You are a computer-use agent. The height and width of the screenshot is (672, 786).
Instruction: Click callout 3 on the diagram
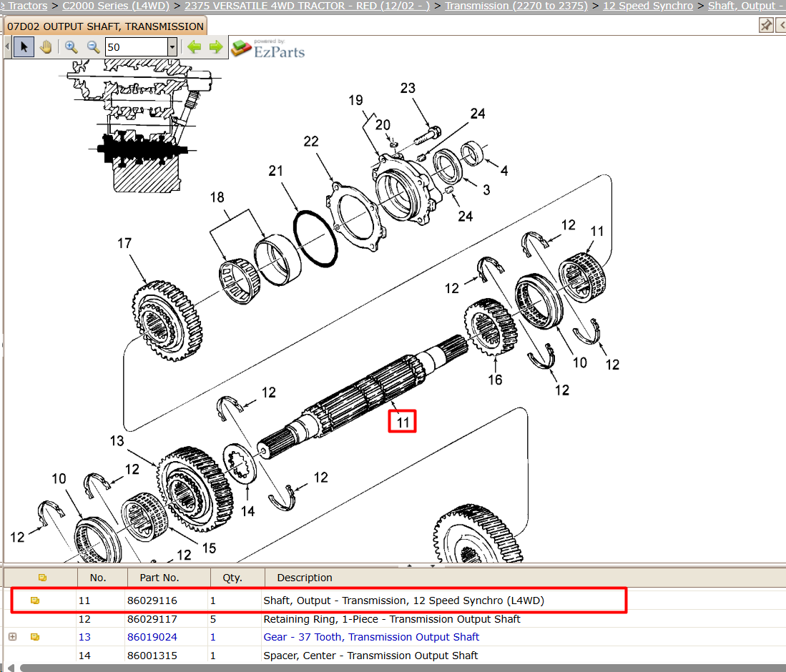[486, 190]
